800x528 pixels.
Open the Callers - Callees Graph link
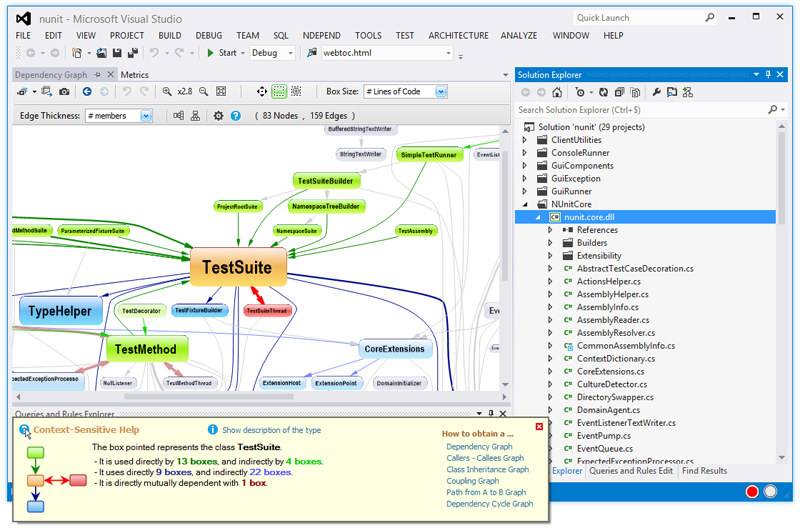tap(485, 458)
